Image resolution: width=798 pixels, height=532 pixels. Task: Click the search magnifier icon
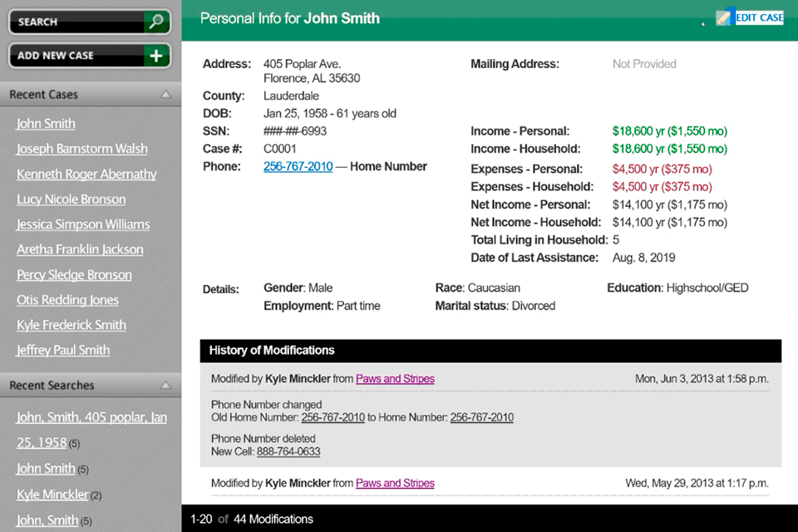(x=156, y=22)
